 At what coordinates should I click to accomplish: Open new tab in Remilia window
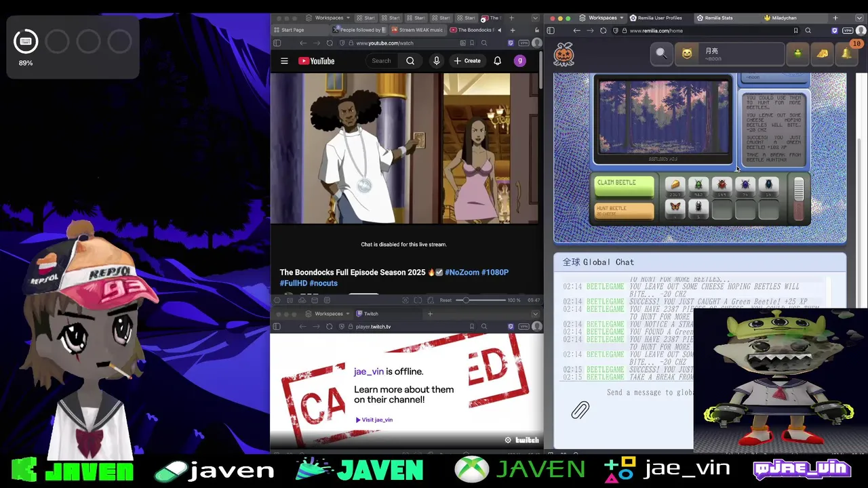coord(835,18)
